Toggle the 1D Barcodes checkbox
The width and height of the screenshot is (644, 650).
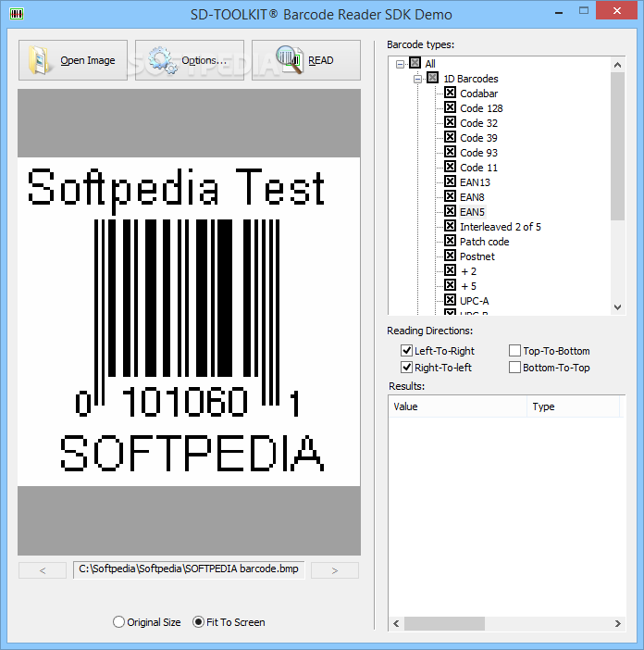tap(432, 78)
